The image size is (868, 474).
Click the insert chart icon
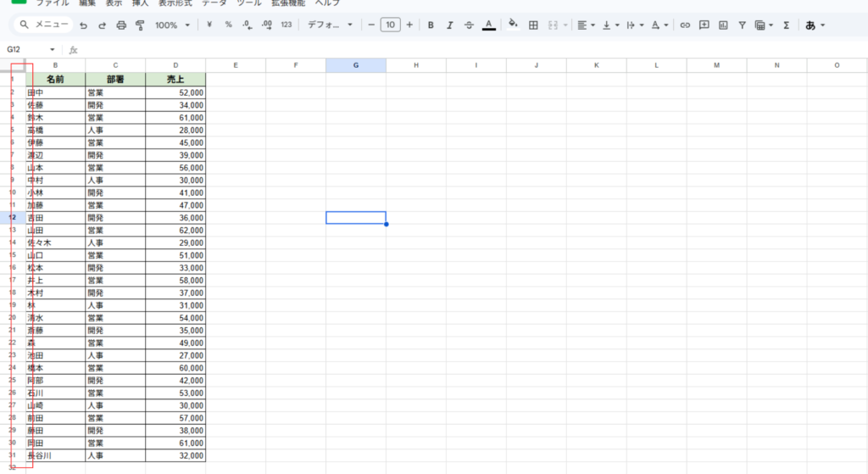(723, 25)
